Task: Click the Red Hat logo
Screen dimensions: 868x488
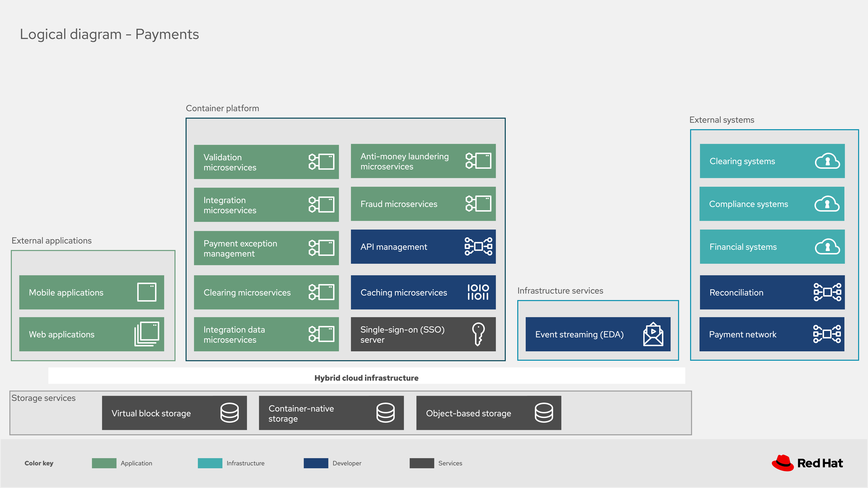Action: tap(807, 463)
